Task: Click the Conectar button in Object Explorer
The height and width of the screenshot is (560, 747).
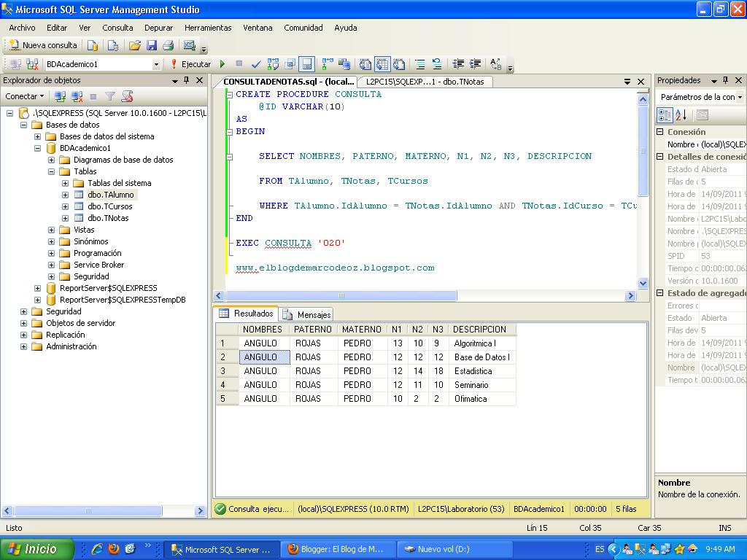Action: [22, 96]
